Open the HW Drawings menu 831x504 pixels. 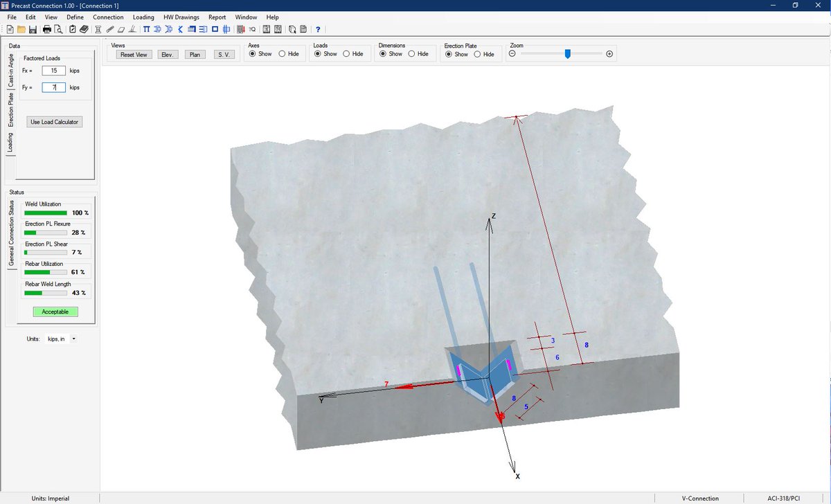point(181,17)
